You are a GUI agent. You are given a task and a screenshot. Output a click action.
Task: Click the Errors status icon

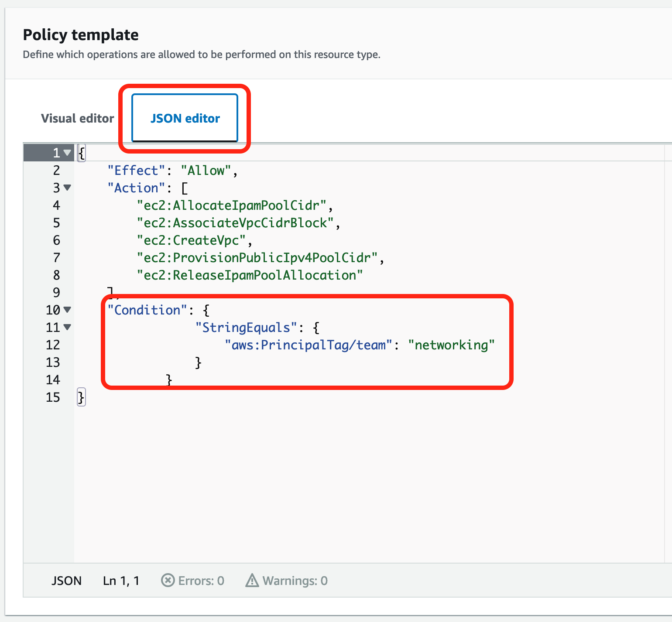(x=168, y=581)
